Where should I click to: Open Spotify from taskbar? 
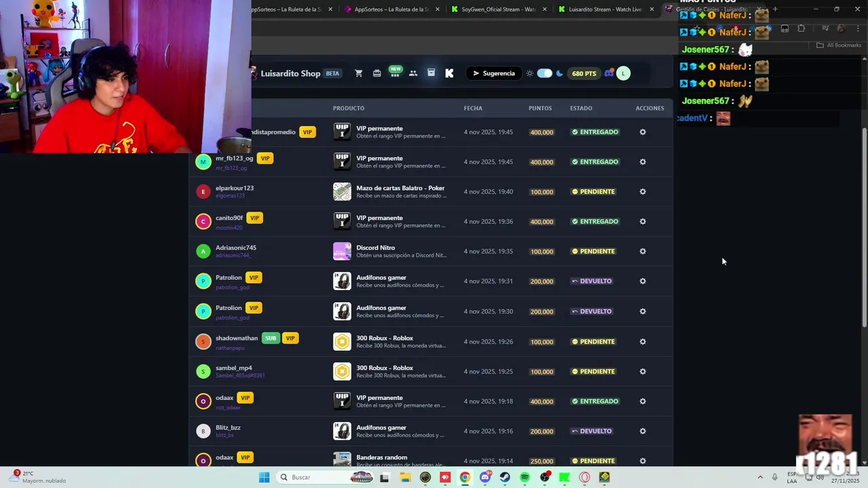pyautogui.click(x=525, y=477)
